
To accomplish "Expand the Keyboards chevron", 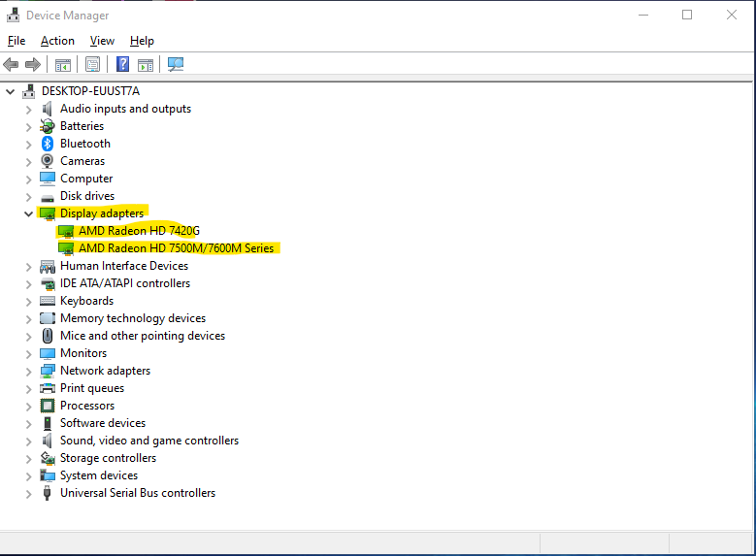I will (28, 302).
